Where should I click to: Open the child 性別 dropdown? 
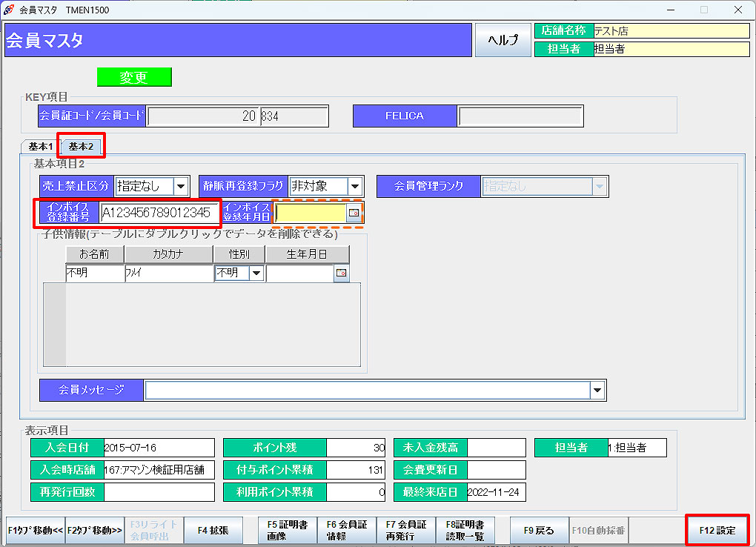pyautogui.click(x=256, y=273)
